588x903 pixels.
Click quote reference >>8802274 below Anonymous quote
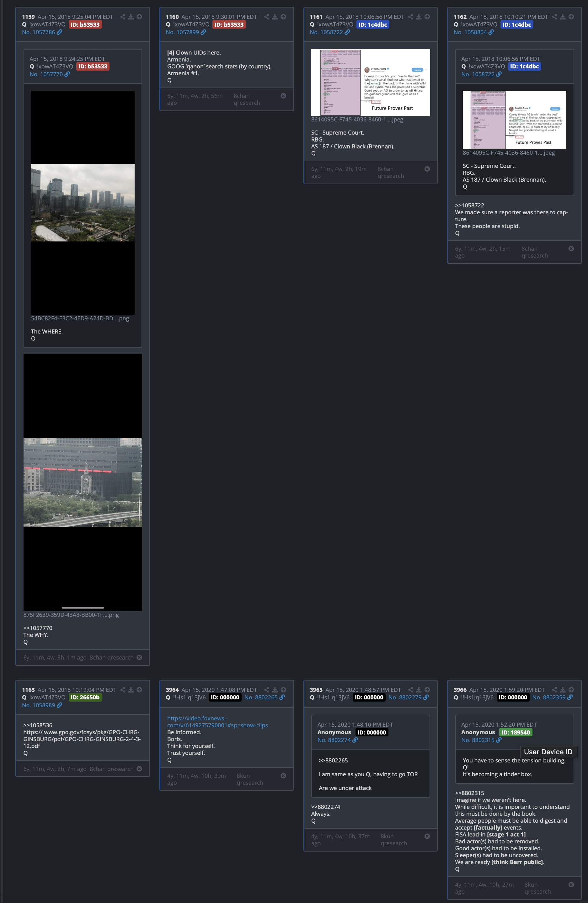[x=325, y=807]
